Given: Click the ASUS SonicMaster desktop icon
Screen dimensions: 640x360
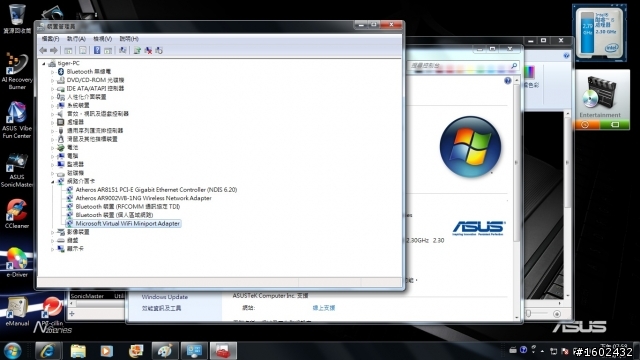Looking at the screenshot, I should [x=17, y=170].
